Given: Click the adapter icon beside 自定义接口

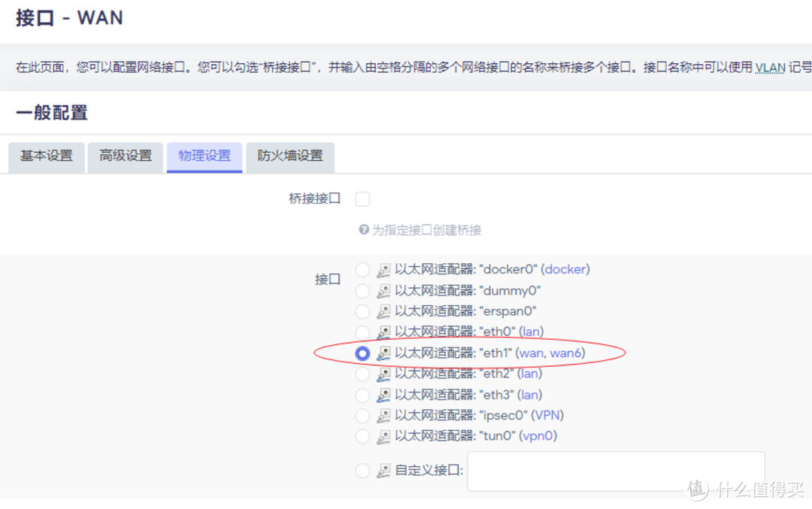Looking at the screenshot, I should 383,470.
